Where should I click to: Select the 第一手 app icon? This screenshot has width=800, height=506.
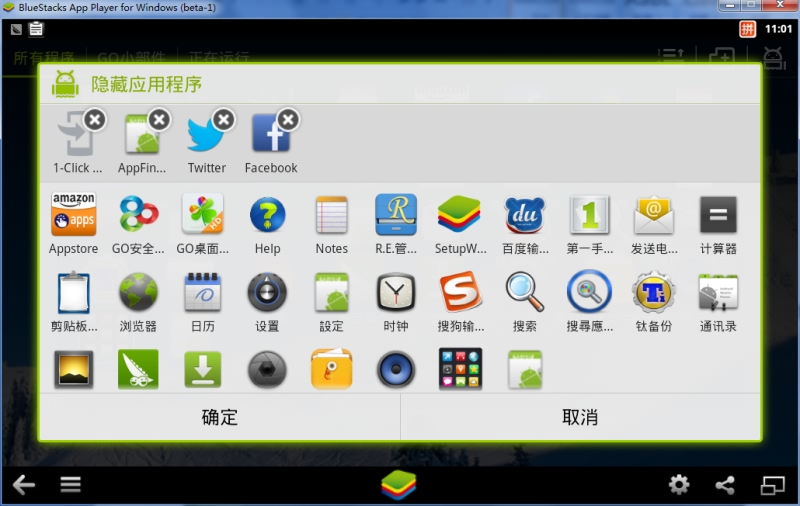(x=589, y=214)
